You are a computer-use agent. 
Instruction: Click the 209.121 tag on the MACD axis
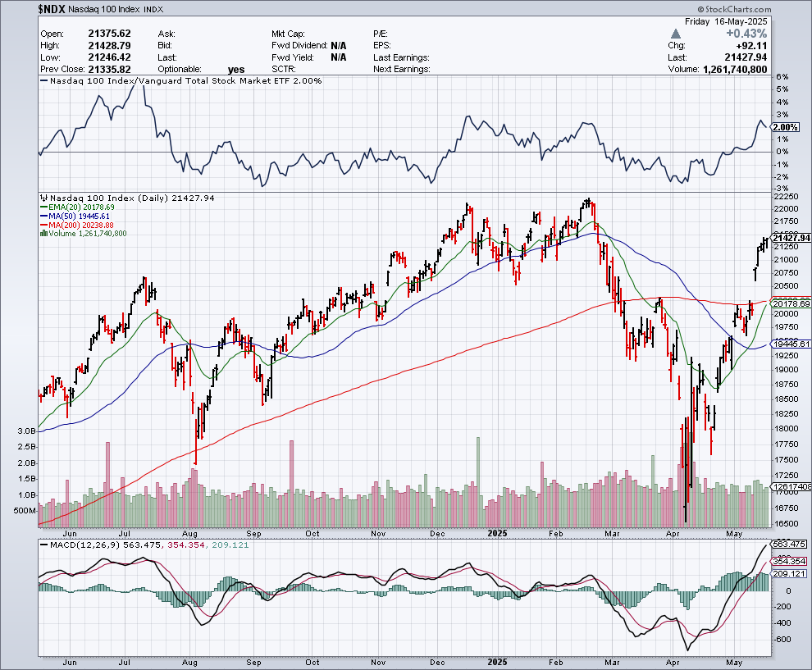[789, 574]
